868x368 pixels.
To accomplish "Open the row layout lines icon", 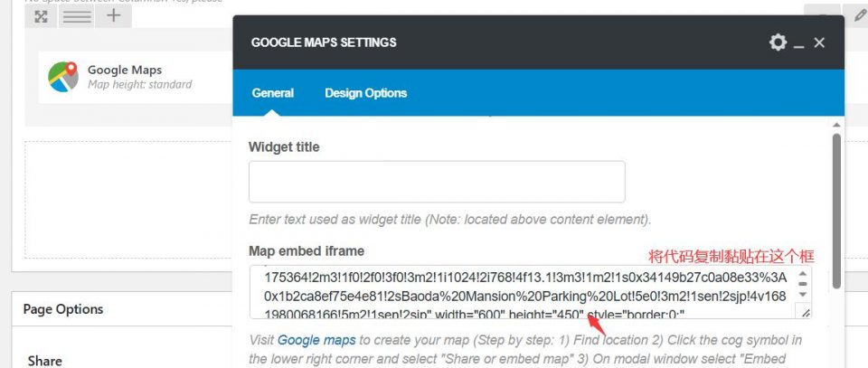I will click(x=77, y=16).
